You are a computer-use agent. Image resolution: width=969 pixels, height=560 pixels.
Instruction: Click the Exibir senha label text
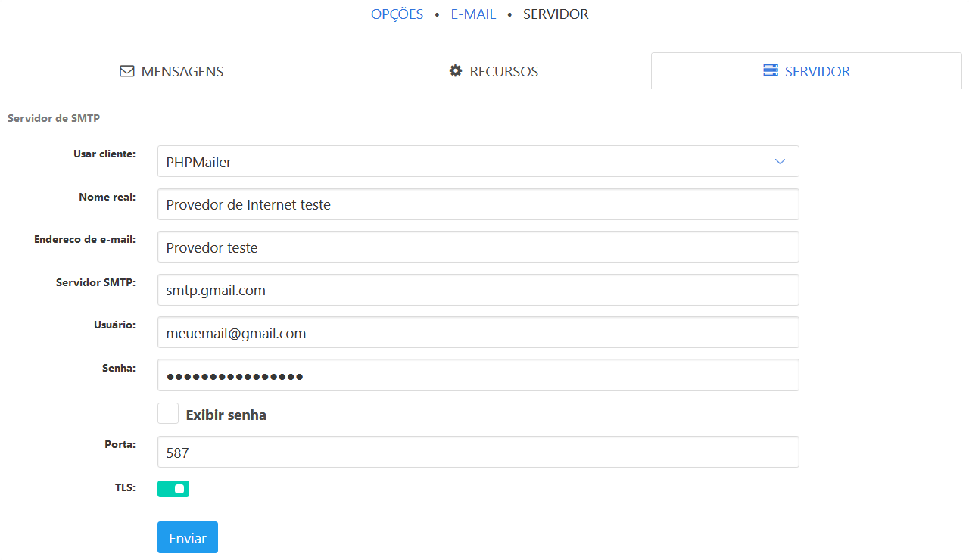tap(226, 415)
